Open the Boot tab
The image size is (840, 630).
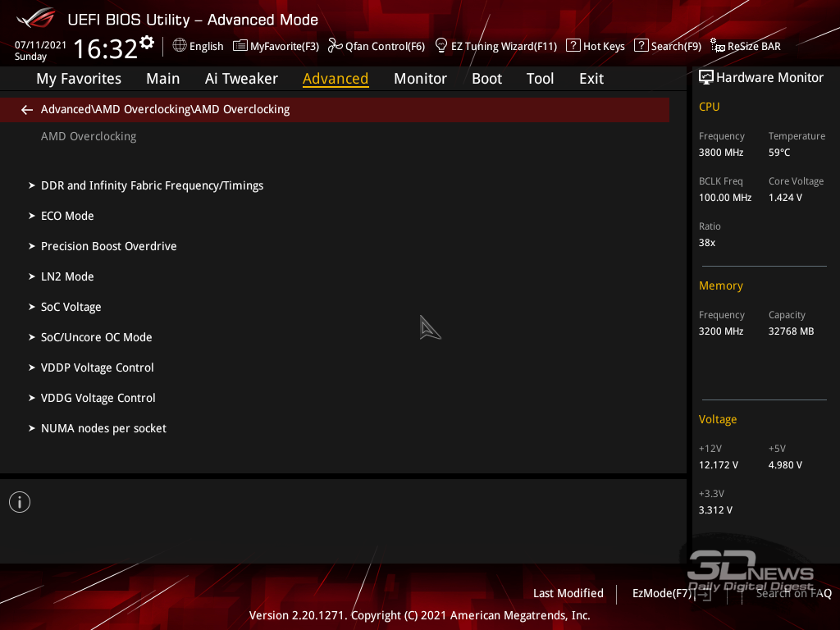(486, 79)
